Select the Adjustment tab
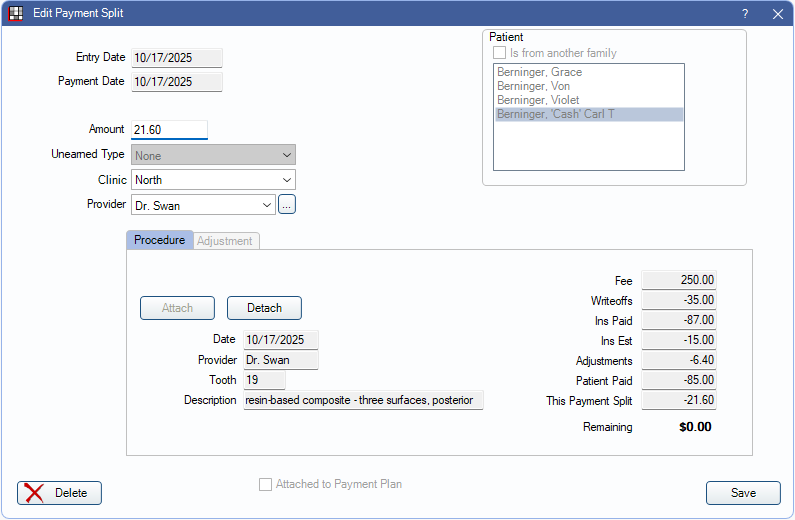This screenshot has width=795, height=520. tap(226, 241)
